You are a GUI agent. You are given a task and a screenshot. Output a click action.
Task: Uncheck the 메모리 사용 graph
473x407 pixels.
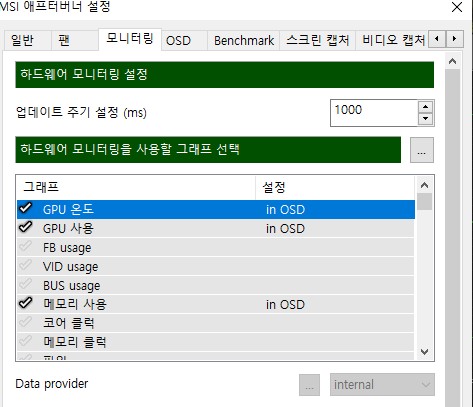click(x=26, y=303)
